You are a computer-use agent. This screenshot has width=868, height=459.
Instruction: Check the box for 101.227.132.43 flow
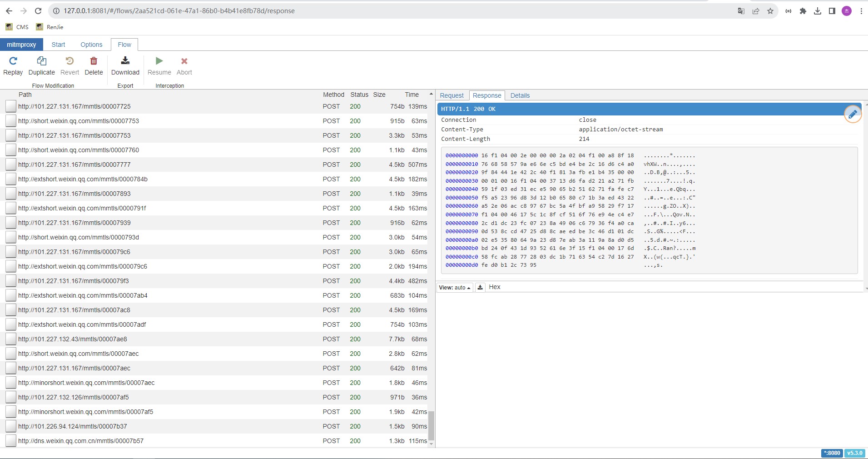(11, 339)
